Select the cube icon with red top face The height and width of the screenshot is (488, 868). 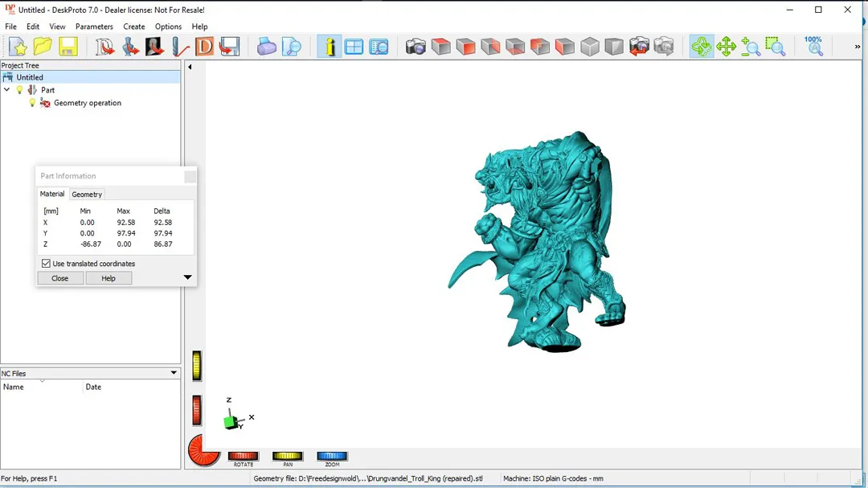pyautogui.click(x=440, y=47)
